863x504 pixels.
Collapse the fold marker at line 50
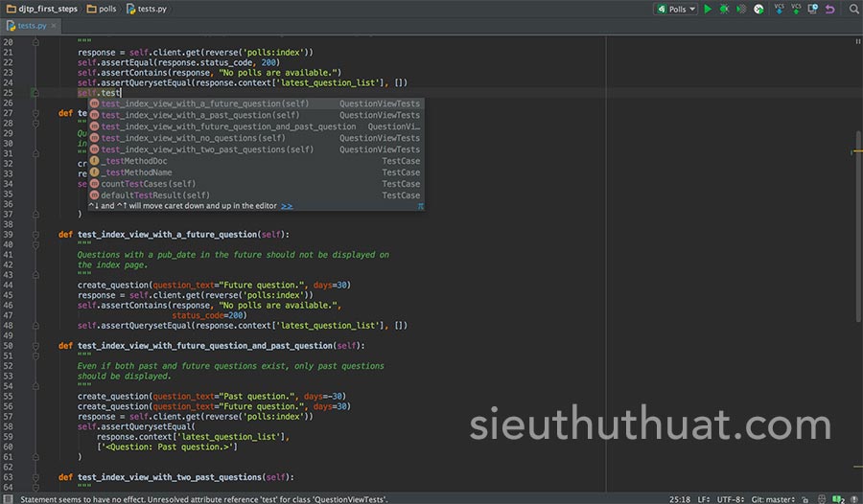[35, 346]
